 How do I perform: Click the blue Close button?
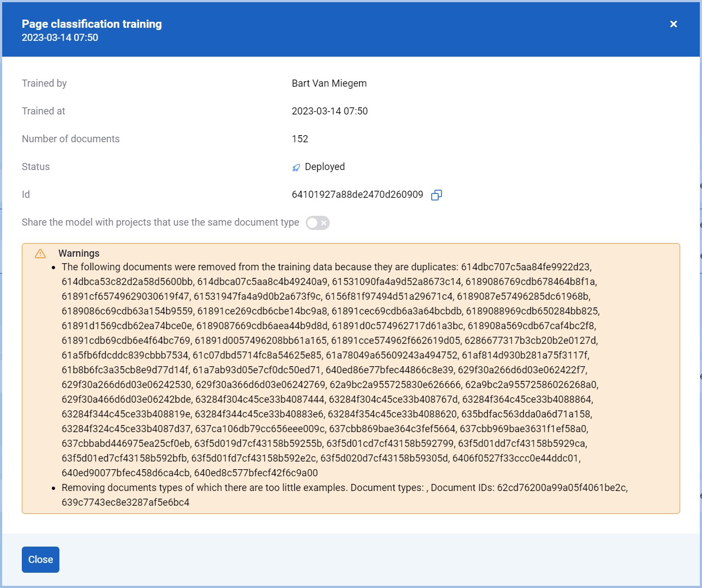pyautogui.click(x=40, y=560)
